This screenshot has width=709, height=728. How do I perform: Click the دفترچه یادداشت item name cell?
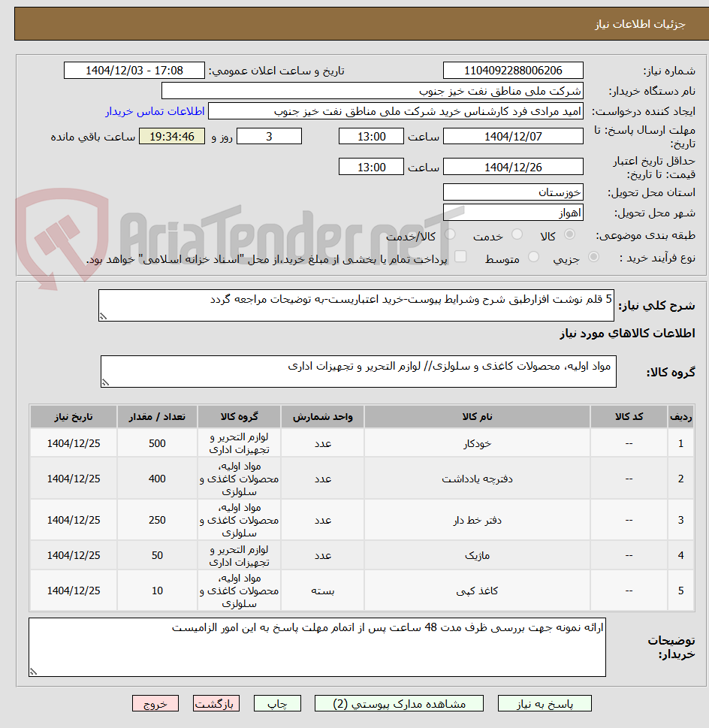pyautogui.click(x=477, y=479)
